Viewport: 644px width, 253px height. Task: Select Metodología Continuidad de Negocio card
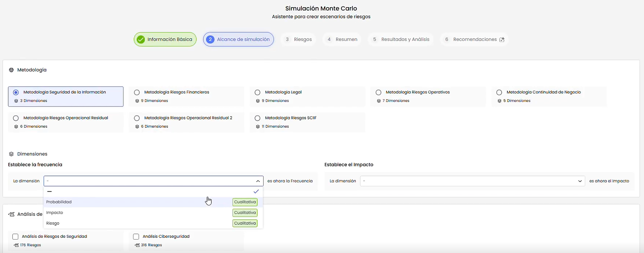tap(549, 96)
